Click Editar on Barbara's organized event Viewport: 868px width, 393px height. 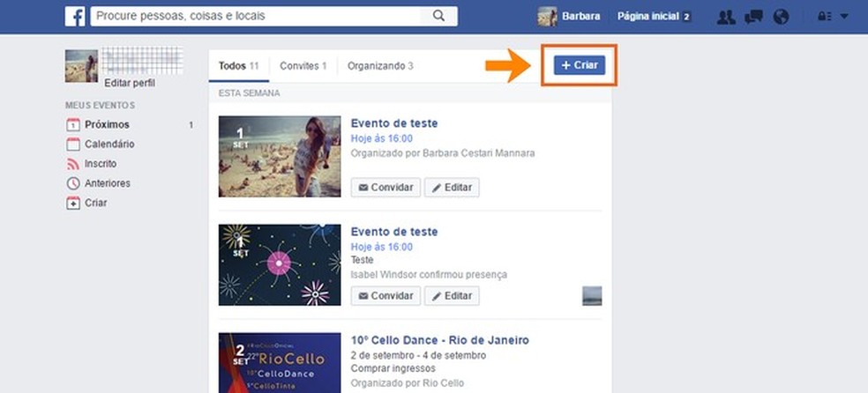452,188
